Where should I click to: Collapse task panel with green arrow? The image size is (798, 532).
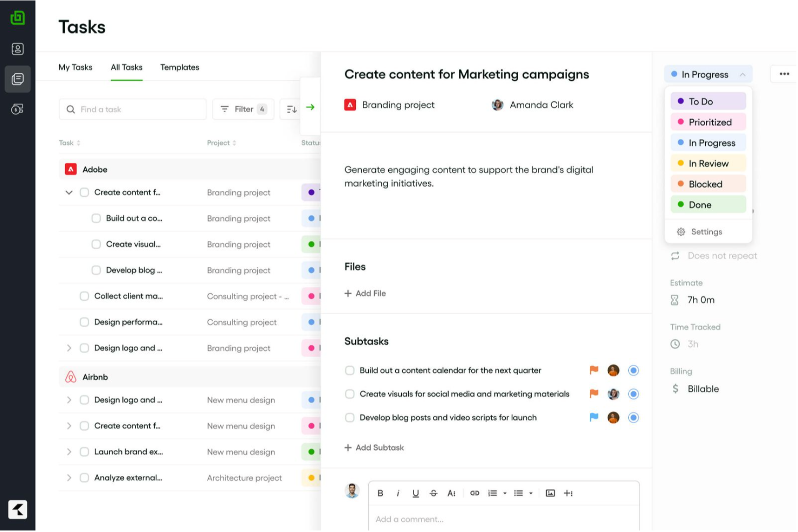click(310, 107)
